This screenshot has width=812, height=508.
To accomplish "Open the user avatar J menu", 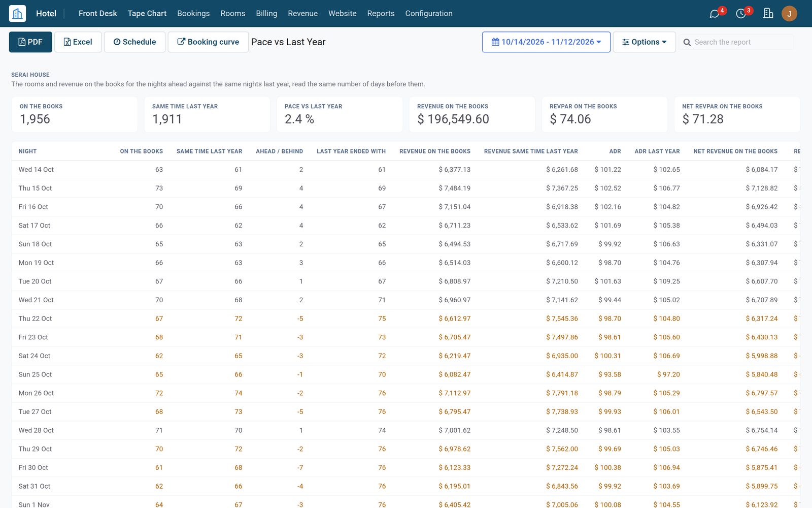I will pos(789,14).
